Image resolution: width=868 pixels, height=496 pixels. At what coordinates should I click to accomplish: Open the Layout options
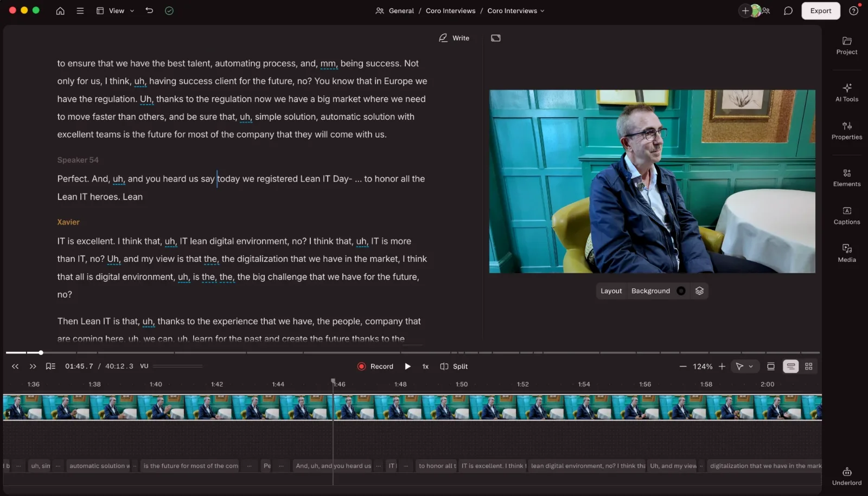pos(611,291)
